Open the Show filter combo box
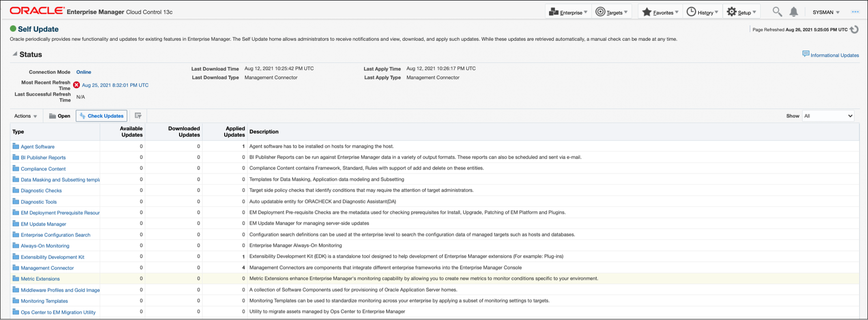Viewport: 868px width, 320px height. (828, 116)
